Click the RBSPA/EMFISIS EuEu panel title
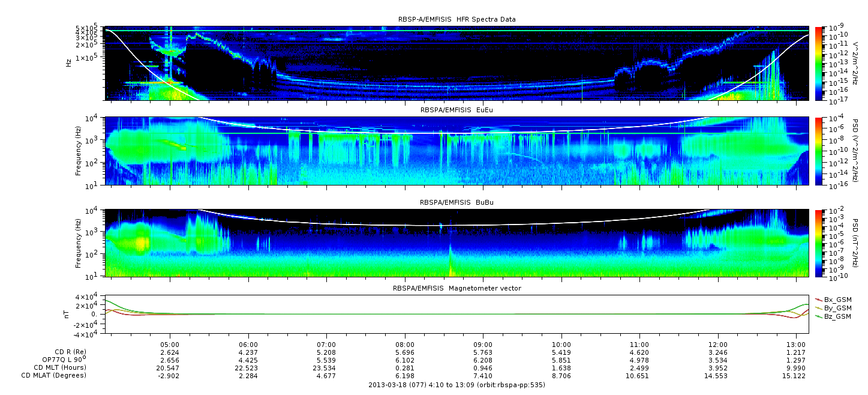Image resolution: width=868 pixels, height=395 pixels. (x=456, y=110)
